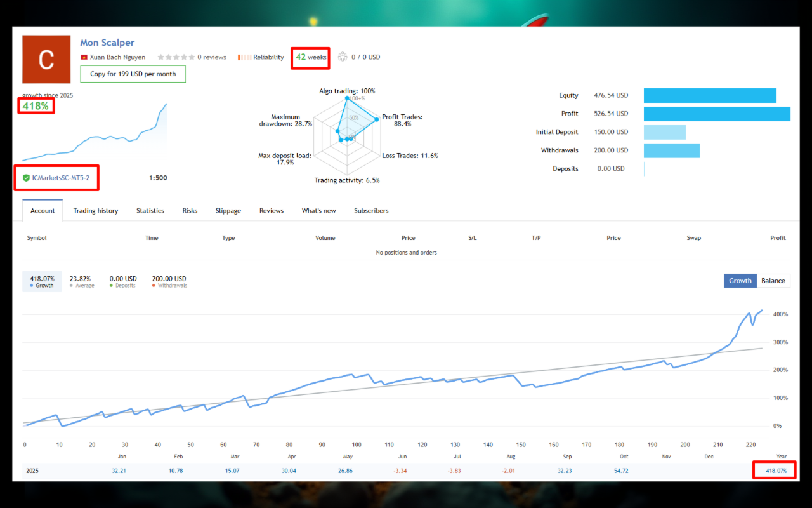
Task: Click the Vietnam flag beside Xuan Bach Nguyen
Action: [83, 57]
